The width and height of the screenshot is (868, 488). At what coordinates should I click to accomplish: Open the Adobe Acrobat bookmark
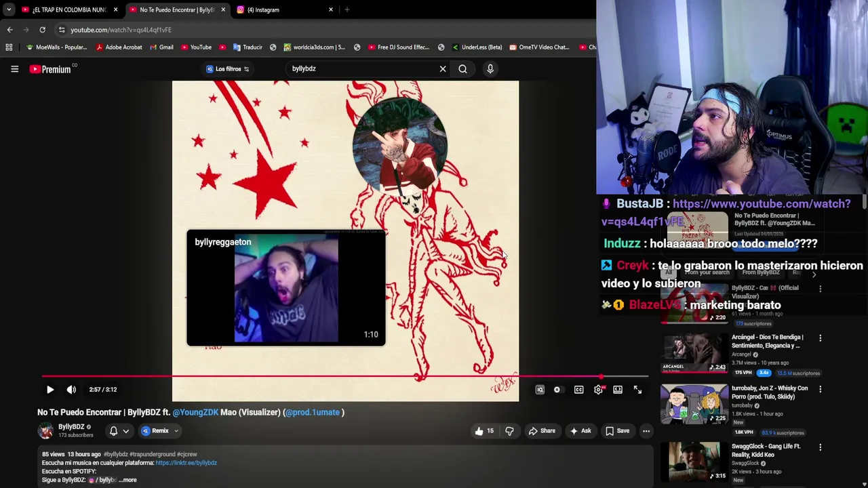119,47
